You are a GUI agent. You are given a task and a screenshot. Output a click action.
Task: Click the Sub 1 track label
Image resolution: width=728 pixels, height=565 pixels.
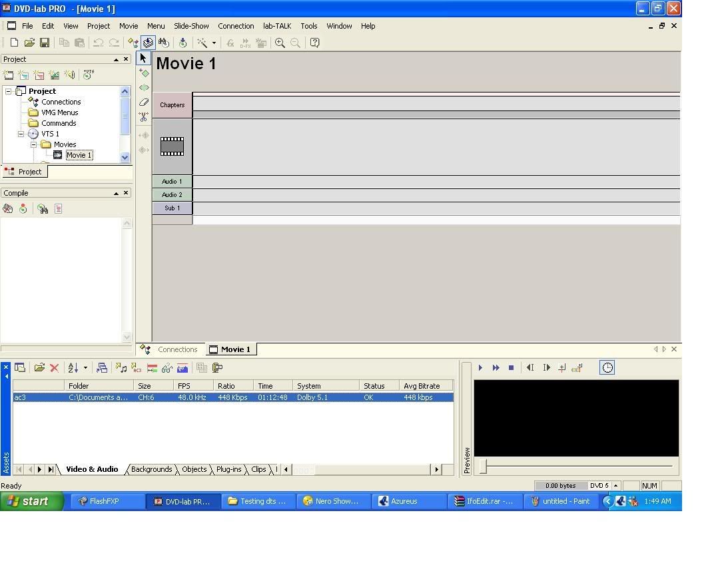coord(173,208)
